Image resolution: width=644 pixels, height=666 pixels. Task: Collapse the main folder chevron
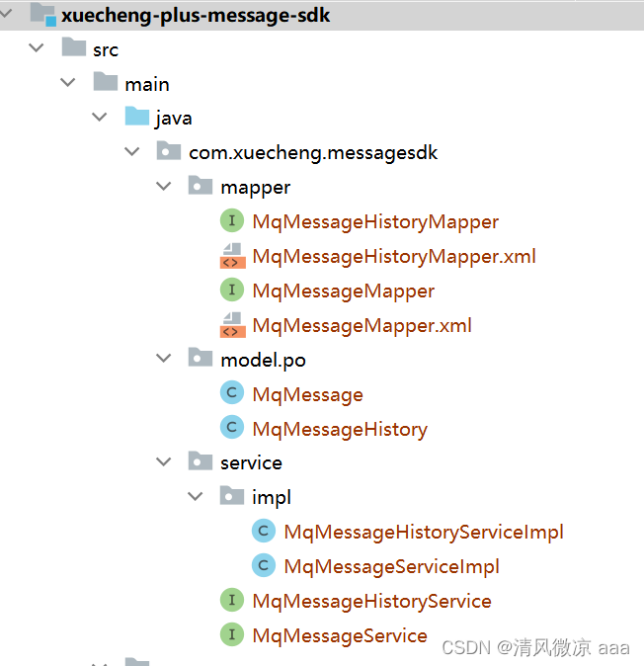(68, 82)
